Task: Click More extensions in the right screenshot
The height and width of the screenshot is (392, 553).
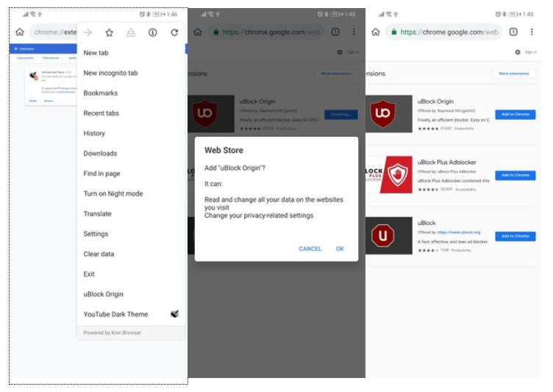Action: point(514,74)
